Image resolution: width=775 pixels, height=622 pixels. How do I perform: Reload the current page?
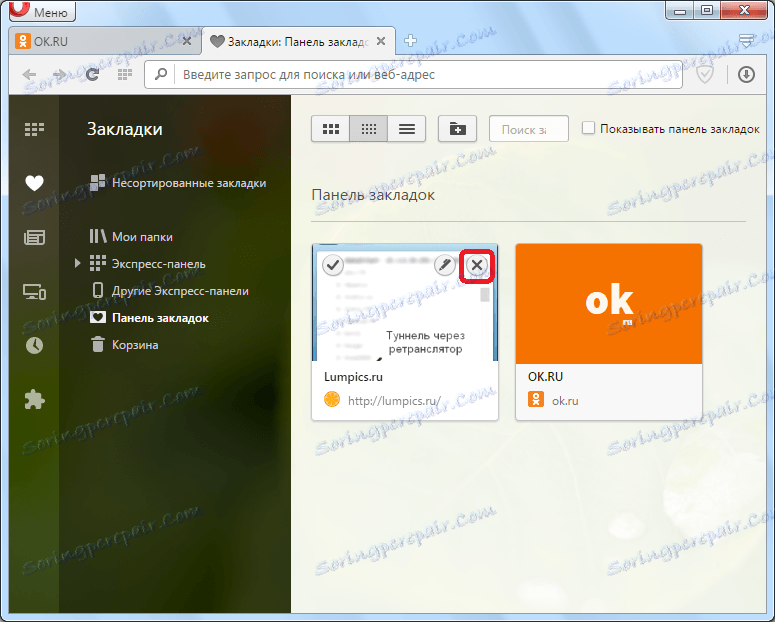(92, 75)
